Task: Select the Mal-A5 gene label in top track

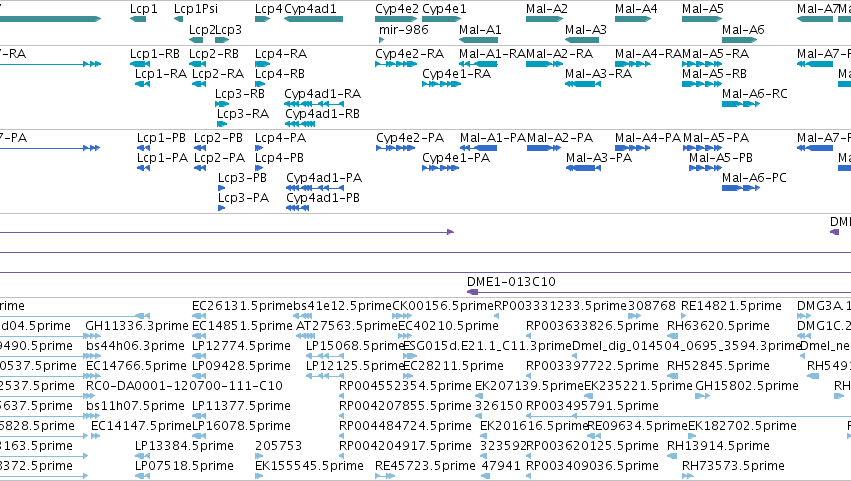Action: [703, 9]
